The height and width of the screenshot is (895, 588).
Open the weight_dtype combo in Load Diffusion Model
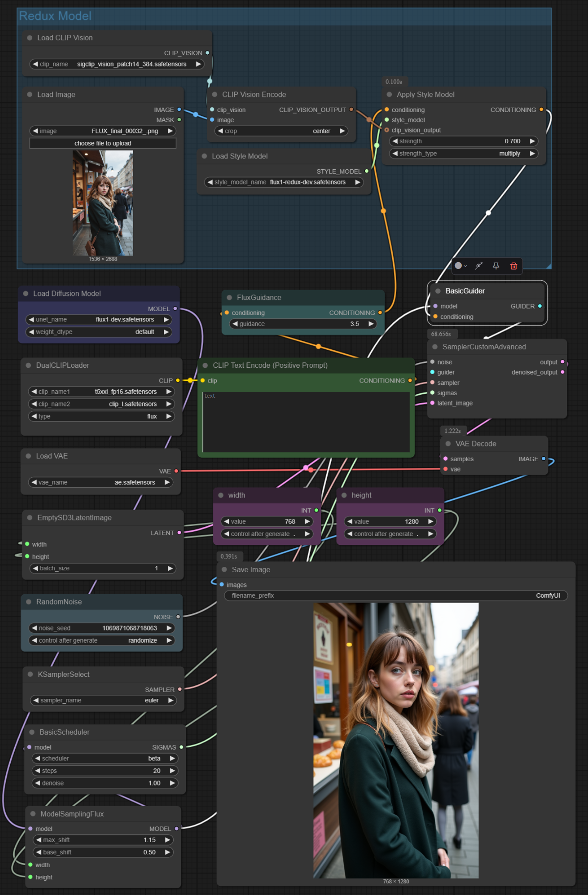pyautogui.click(x=98, y=332)
